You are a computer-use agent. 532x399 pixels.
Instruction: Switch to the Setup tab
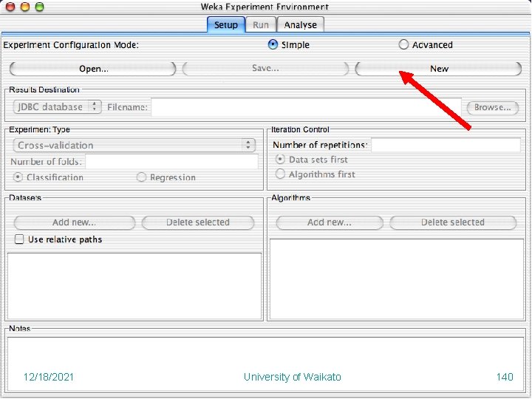point(226,25)
